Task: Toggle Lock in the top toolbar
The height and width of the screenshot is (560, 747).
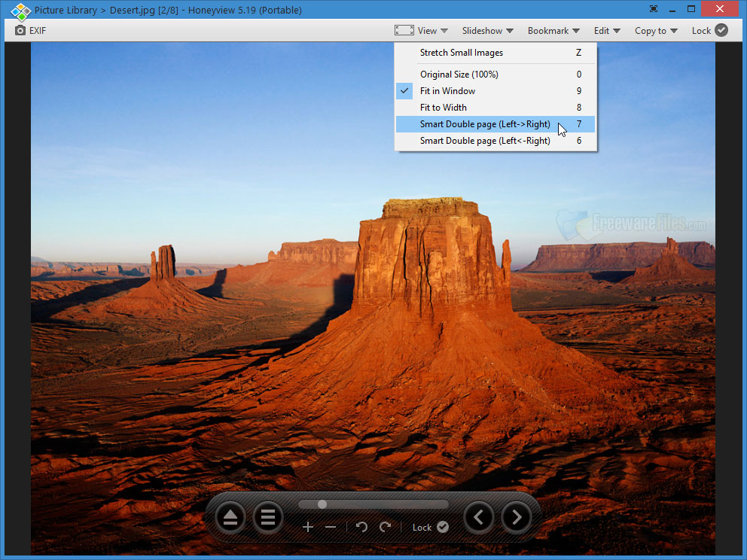Action: coord(709,30)
